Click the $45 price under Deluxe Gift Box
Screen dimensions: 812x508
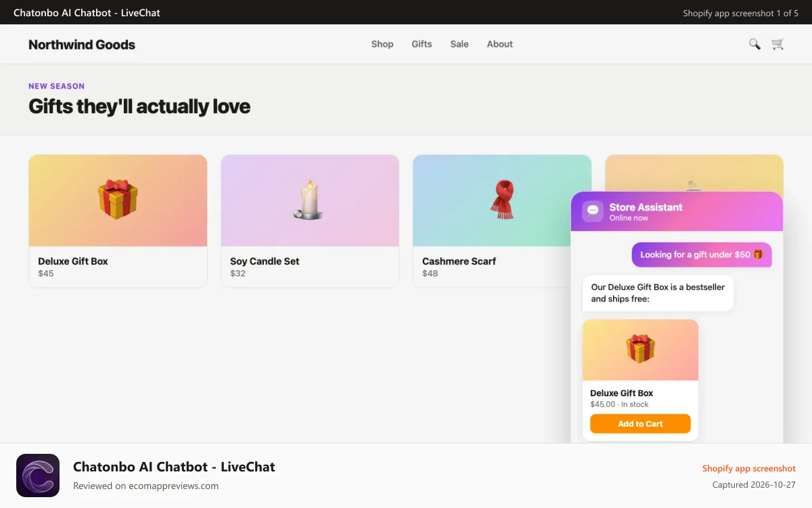(x=46, y=274)
